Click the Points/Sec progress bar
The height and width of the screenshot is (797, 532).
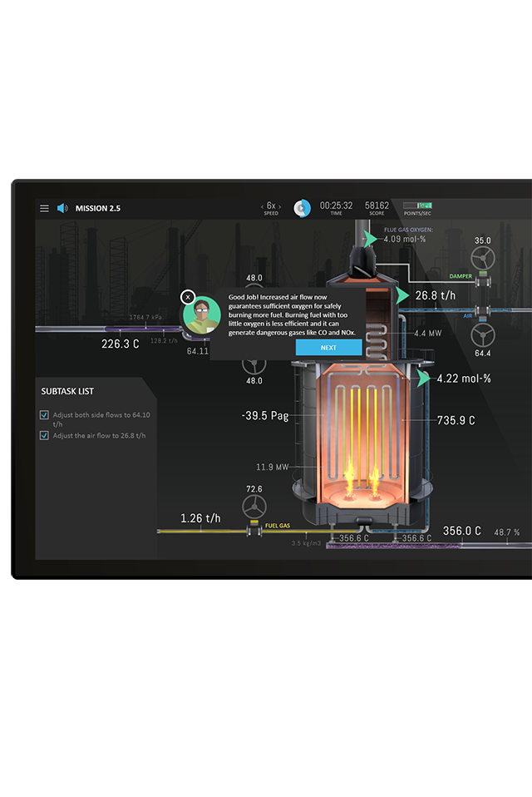(417, 205)
